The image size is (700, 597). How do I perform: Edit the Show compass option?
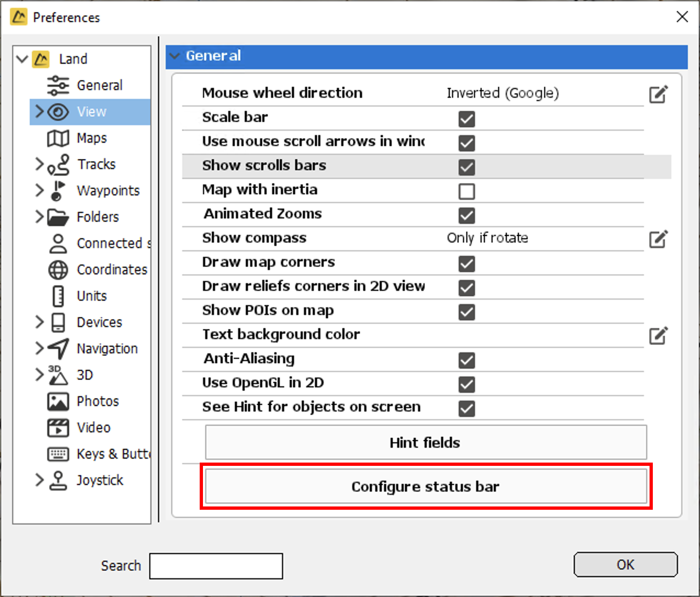(658, 239)
